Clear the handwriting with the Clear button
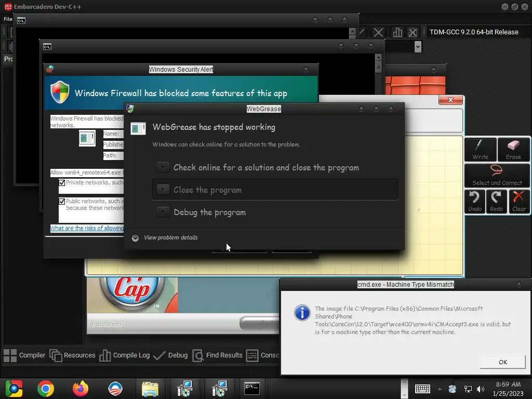 [x=519, y=201]
